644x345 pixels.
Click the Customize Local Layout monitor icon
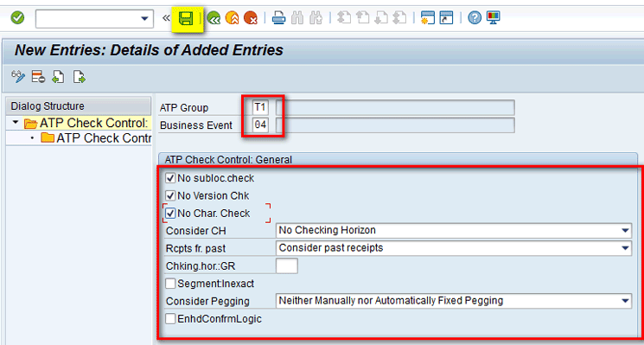(494, 17)
